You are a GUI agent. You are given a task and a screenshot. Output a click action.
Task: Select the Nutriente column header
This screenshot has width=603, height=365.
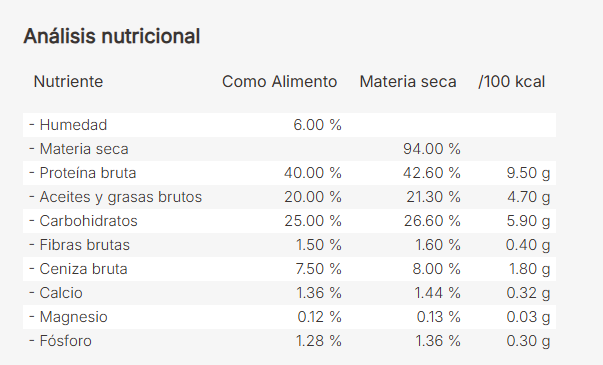coord(68,82)
